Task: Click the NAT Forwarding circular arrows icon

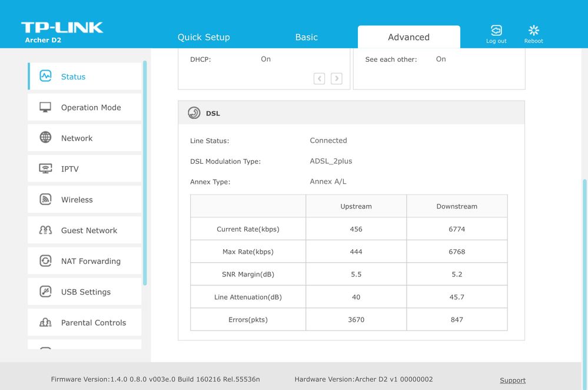Action: [45, 260]
